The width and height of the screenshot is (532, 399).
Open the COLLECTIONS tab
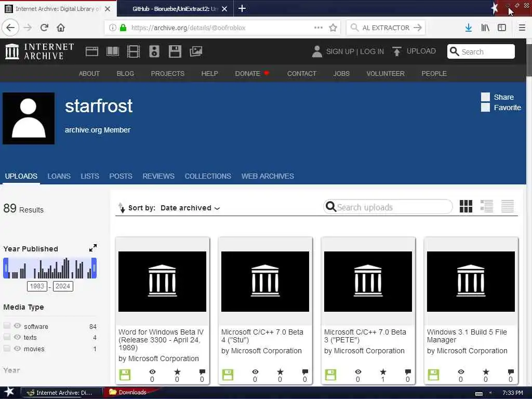click(208, 176)
